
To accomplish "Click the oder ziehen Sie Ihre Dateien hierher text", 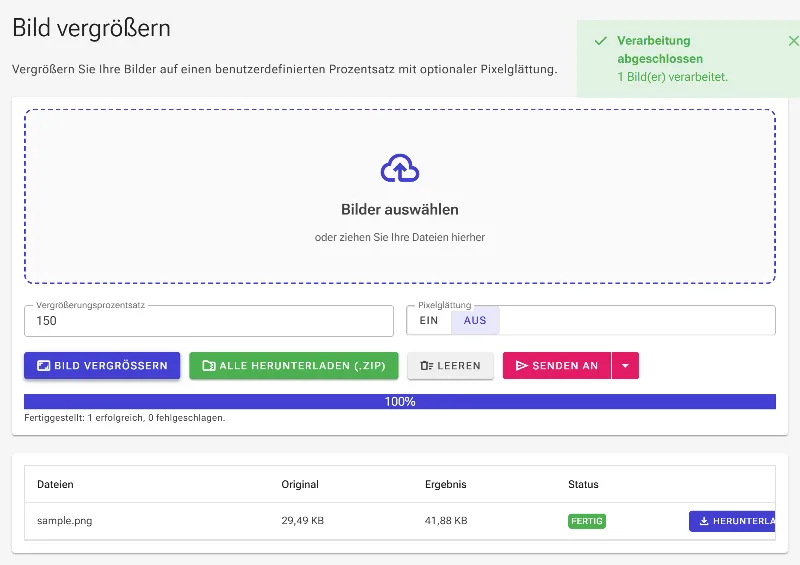I will coord(400,237).
